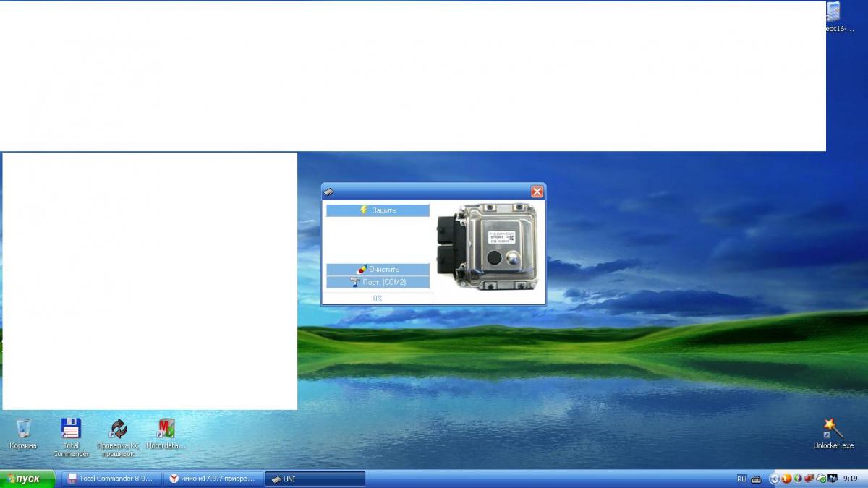
Task: Select the Total Commander desktop shortcut
Action: (71, 437)
